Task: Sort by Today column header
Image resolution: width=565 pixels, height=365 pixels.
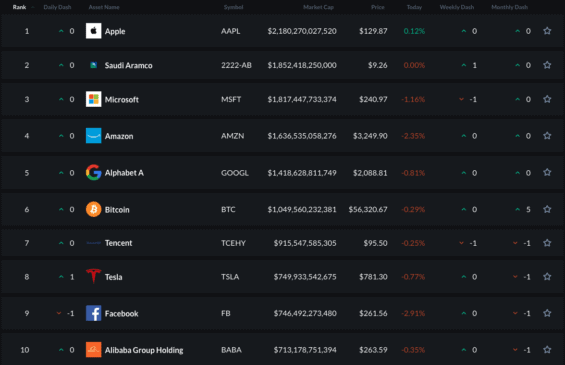Action: 414,7
